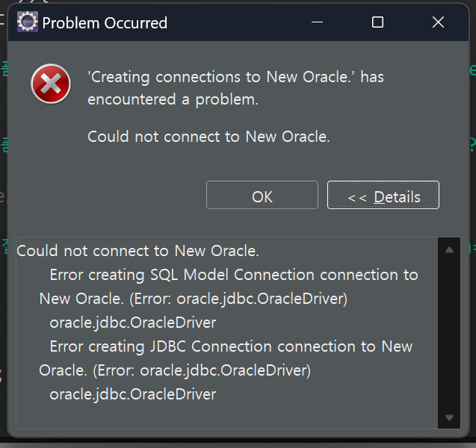Image resolution: width=476 pixels, height=448 pixels.
Task: Click the Problem Occurred title text
Action: tap(105, 23)
